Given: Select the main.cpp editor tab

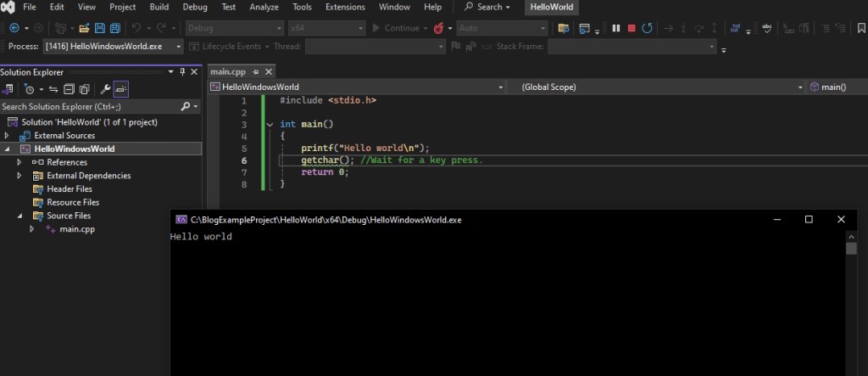Looking at the screenshot, I should pyautogui.click(x=227, y=72).
